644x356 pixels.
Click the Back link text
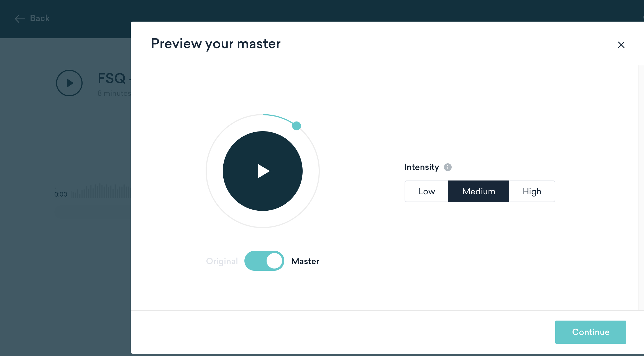[40, 18]
